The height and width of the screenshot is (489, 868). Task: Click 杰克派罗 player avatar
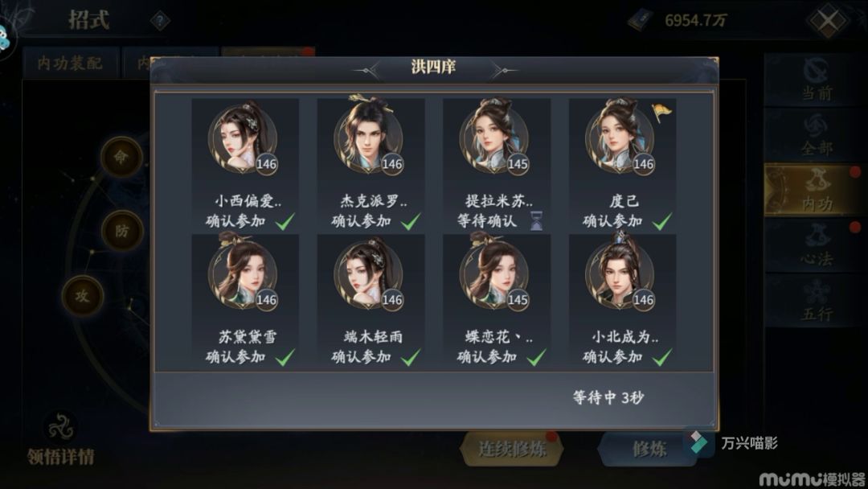point(369,137)
